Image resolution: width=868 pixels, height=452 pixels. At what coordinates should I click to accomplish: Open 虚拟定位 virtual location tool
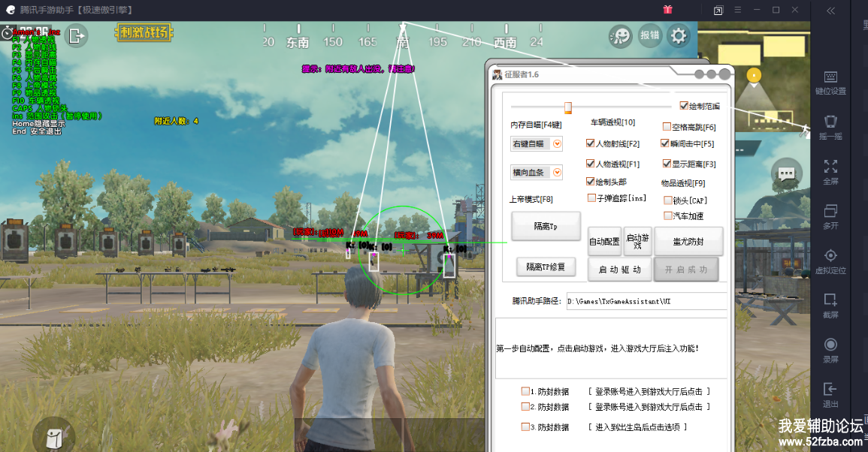(830, 260)
